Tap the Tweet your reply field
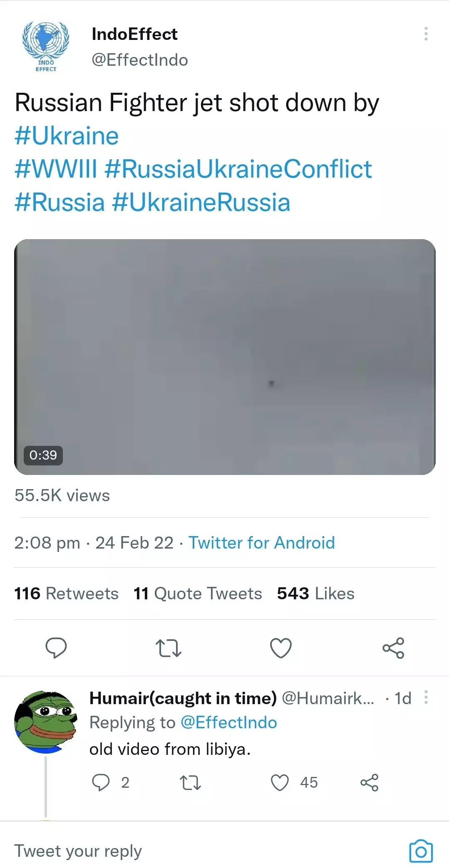Image resolution: width=449 pixels, height=868 pixels. 166,851
